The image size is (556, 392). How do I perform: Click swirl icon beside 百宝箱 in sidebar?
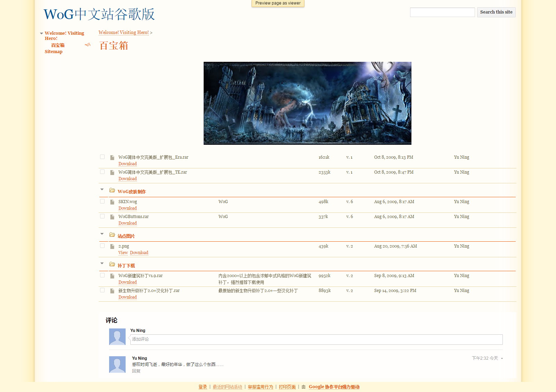pyautogui.click(x=88, y=45)
